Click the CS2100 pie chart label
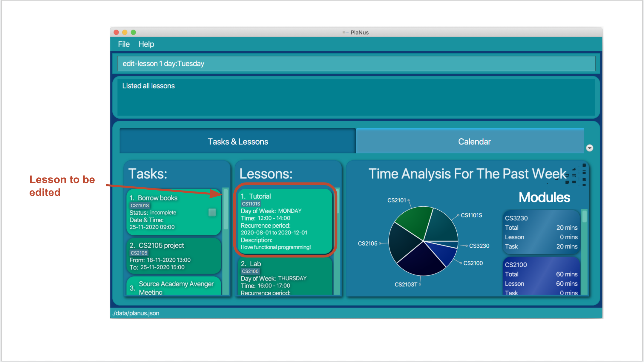644x362 pixels. coord(473,263)
